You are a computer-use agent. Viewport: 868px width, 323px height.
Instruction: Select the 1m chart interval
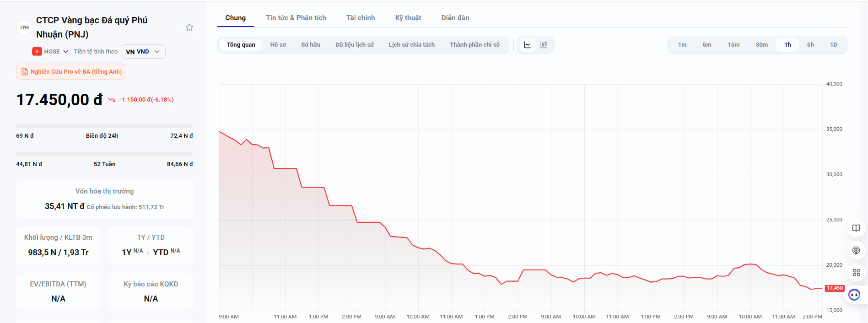click(682, 45)
